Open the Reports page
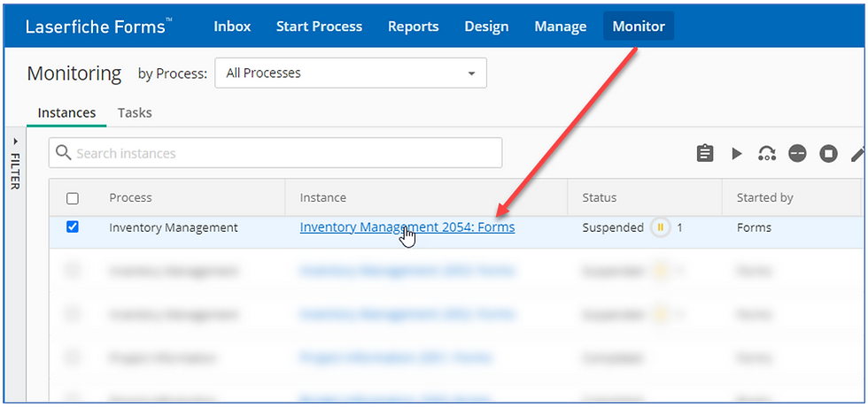This screenshot has width=868, height=407. [414, 26]
